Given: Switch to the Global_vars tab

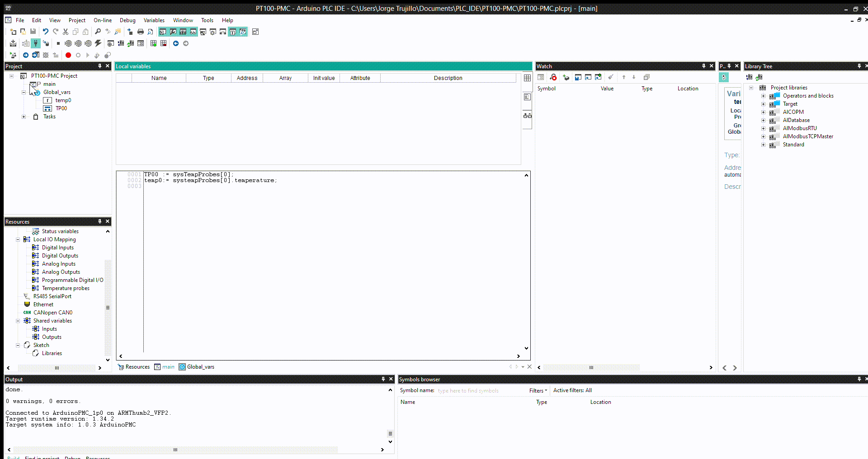Looking at the screenshot, I should click(200, 367).
